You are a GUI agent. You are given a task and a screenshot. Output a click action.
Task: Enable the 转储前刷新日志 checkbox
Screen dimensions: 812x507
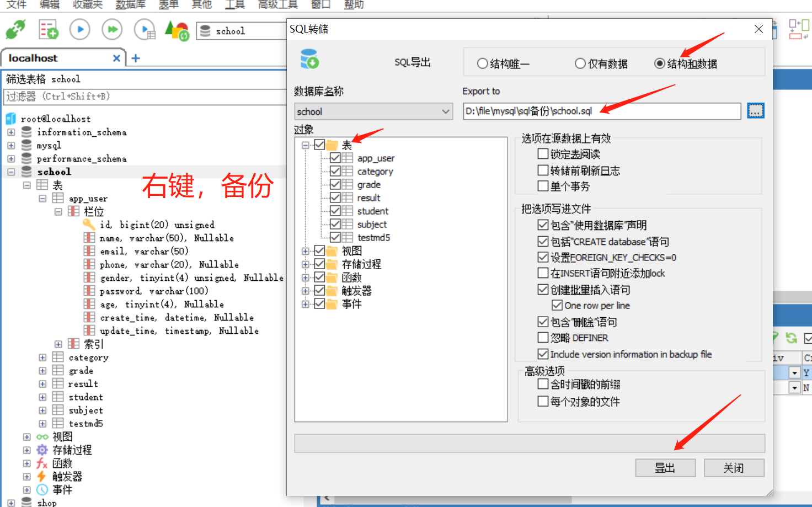pos(543,170)
